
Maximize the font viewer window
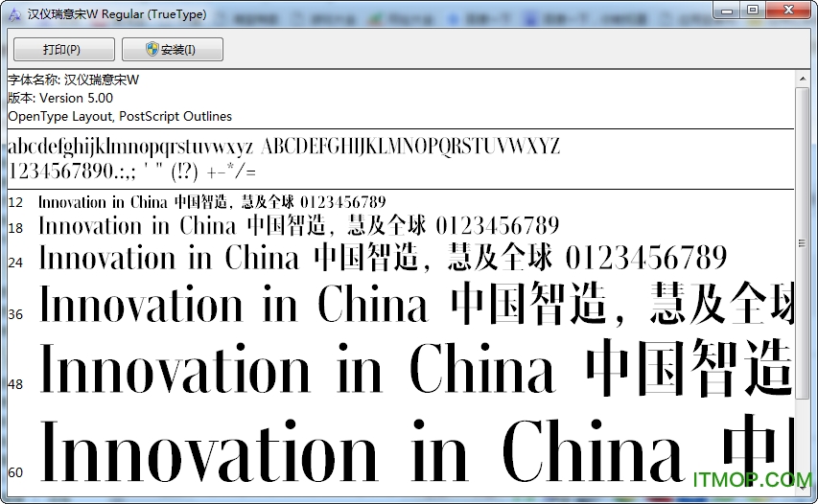click(752, 10)
